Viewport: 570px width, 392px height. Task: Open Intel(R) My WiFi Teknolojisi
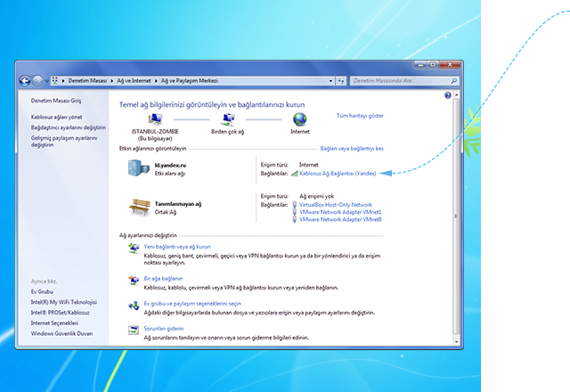point(63,302)
